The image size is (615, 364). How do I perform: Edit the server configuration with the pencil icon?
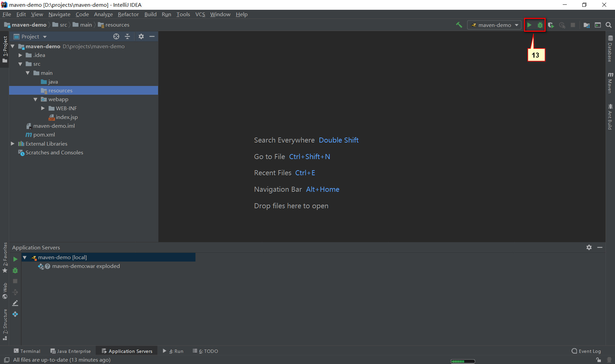15,303
